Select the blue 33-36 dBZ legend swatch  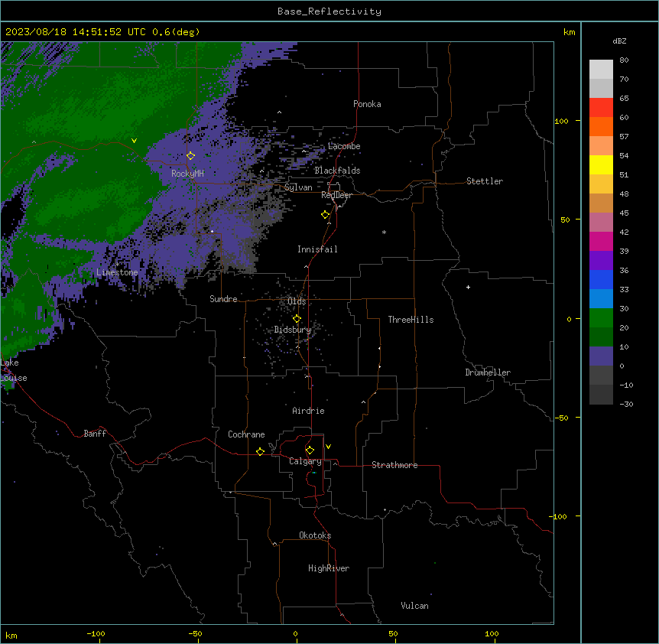pyautogui.click(x=601, y=279)
